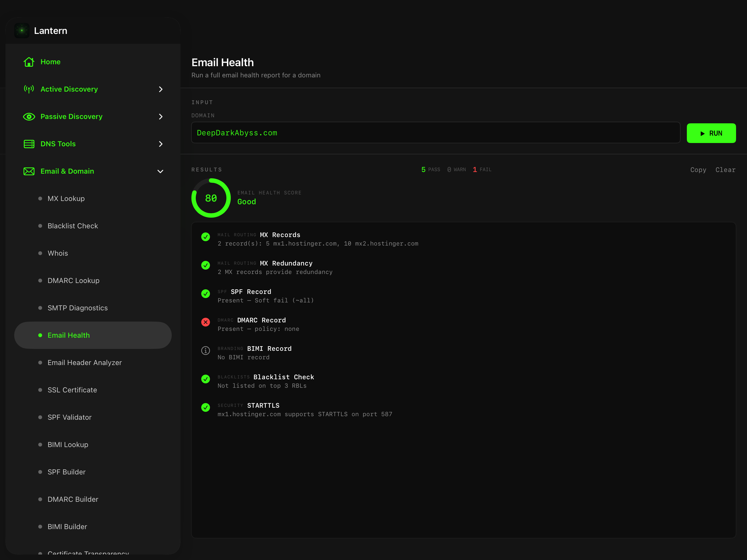
Task: Click the Passive Discovery eye icon
Action: [x=29, y=116]
